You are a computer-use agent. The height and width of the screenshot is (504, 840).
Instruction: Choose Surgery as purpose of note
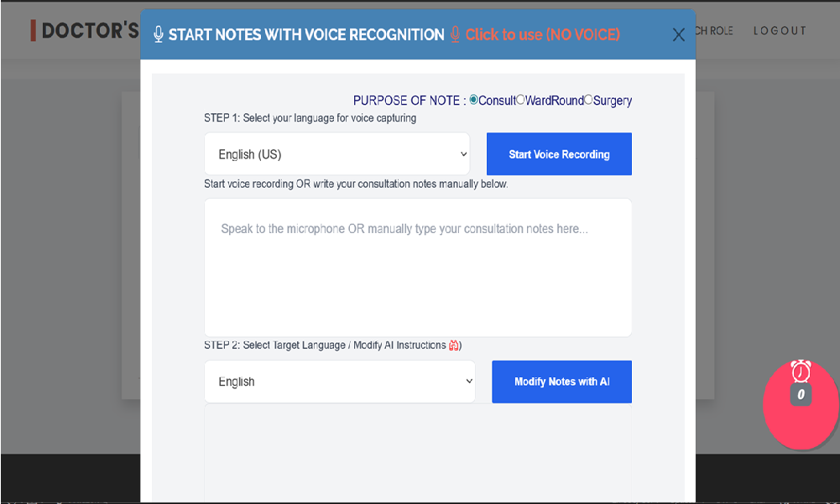[588, 100]
